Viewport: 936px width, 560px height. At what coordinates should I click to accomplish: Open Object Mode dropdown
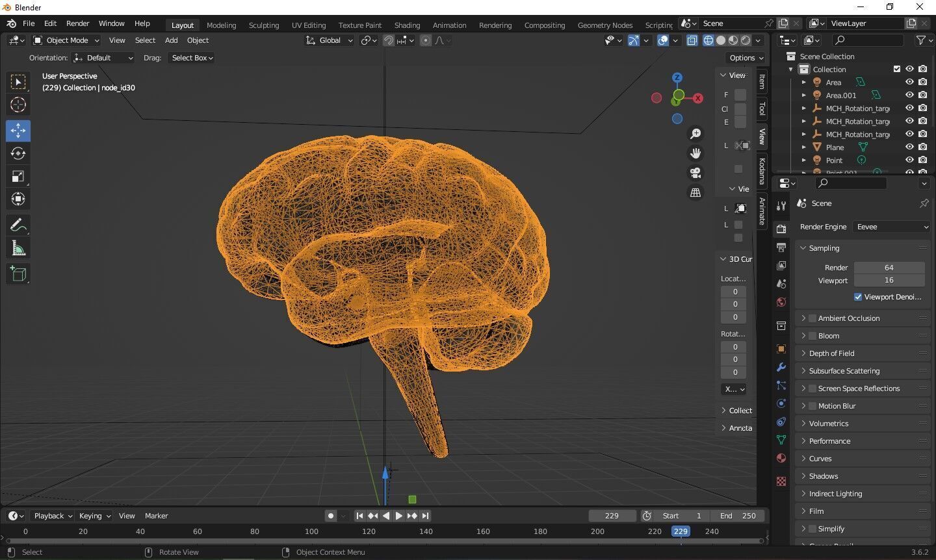click(66, 40)
